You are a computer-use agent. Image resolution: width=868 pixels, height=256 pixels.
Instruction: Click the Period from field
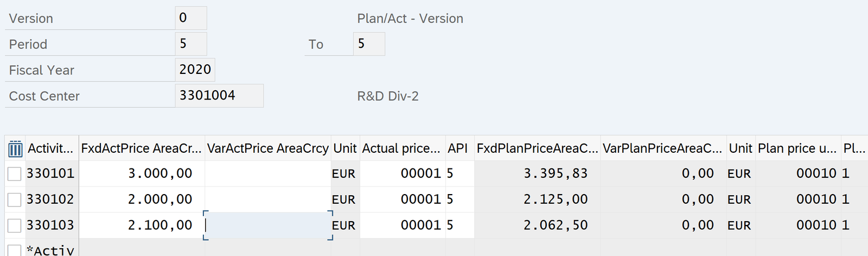(x=190, y=44)
